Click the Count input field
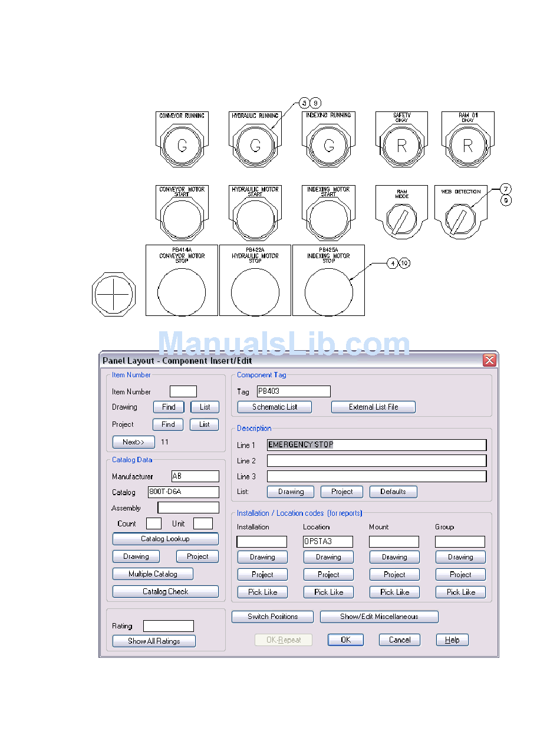 pos(154,523)
